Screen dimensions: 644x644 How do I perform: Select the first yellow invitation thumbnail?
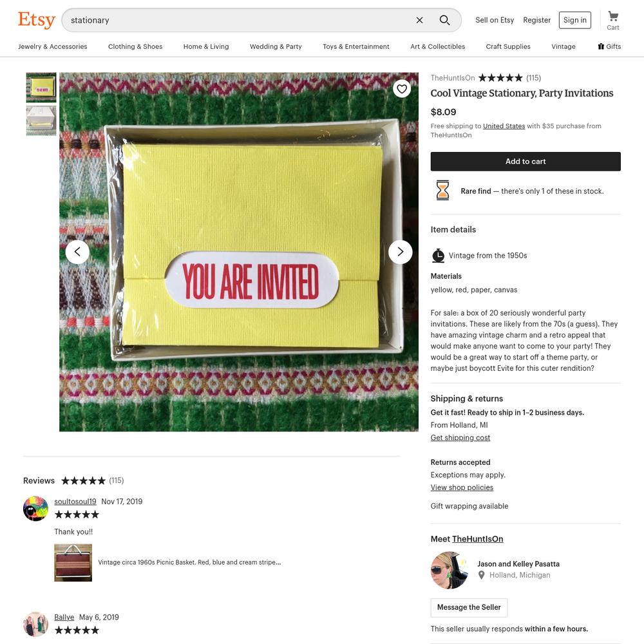41,88
